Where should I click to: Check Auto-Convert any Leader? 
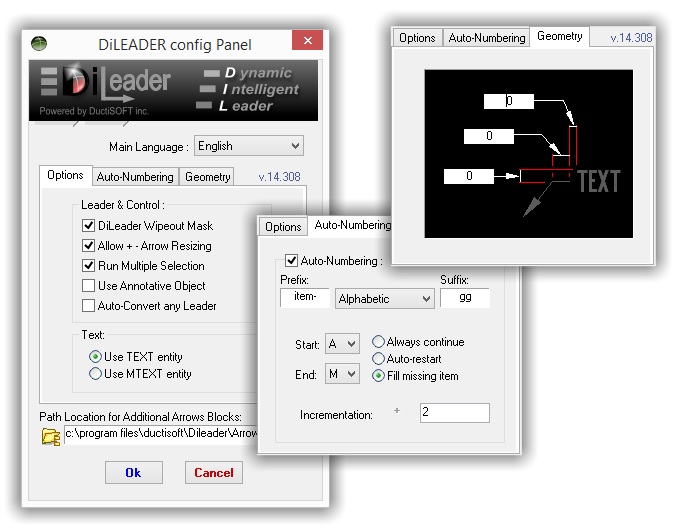(x=89, y=306)
